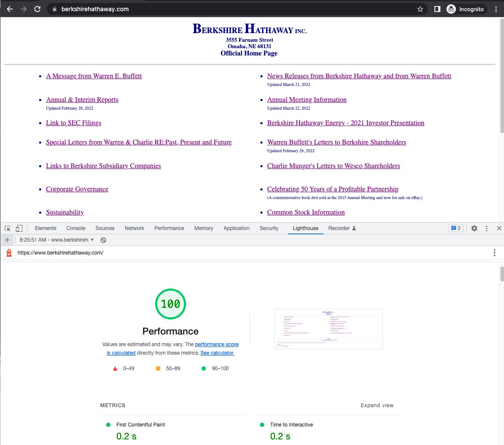This screenshot has width=504, height=445.
Task: Click the report URL https://www.berkshirehathaway.com/
Action: pos(61,253)
